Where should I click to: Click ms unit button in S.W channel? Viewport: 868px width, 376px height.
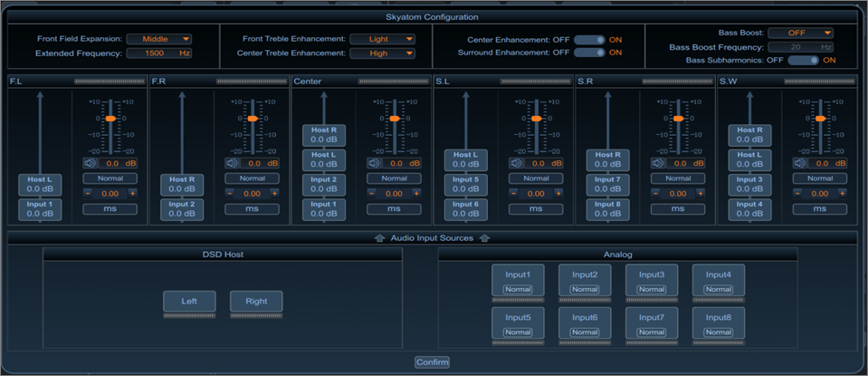(819, 208)
